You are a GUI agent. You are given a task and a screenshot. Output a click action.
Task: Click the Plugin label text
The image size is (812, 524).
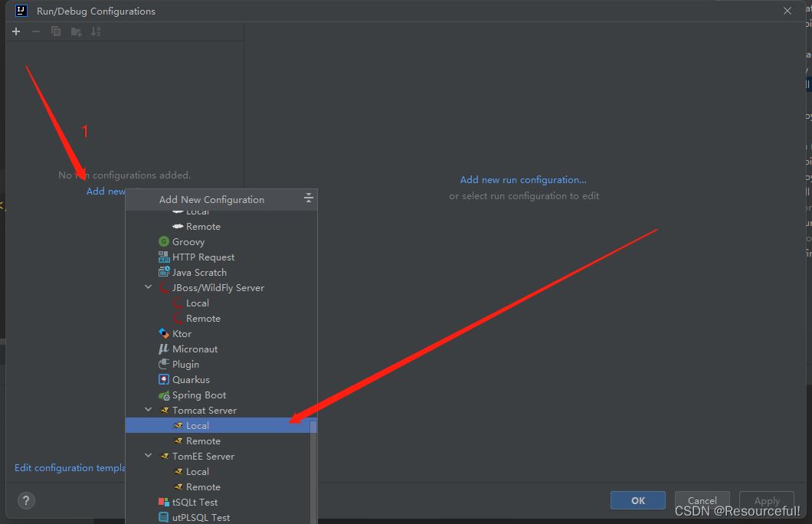(185, 365)
